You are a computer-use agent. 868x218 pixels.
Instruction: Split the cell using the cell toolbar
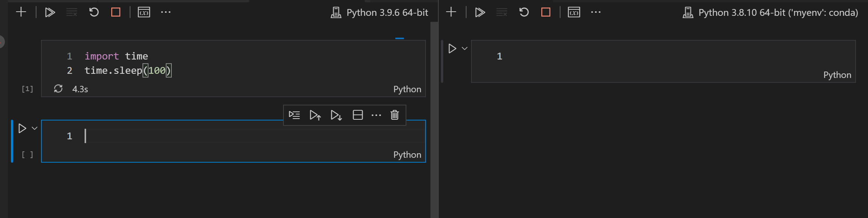358,115
